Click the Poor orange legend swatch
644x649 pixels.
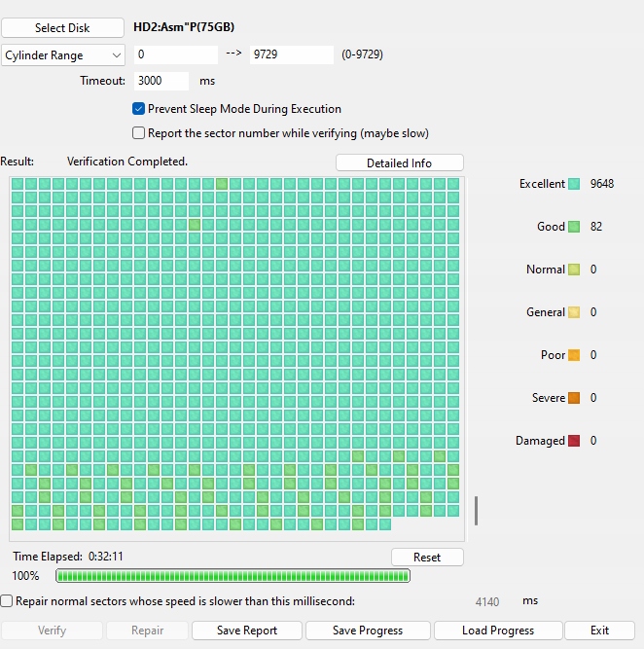pyautogui.click(x=574, y=355)
